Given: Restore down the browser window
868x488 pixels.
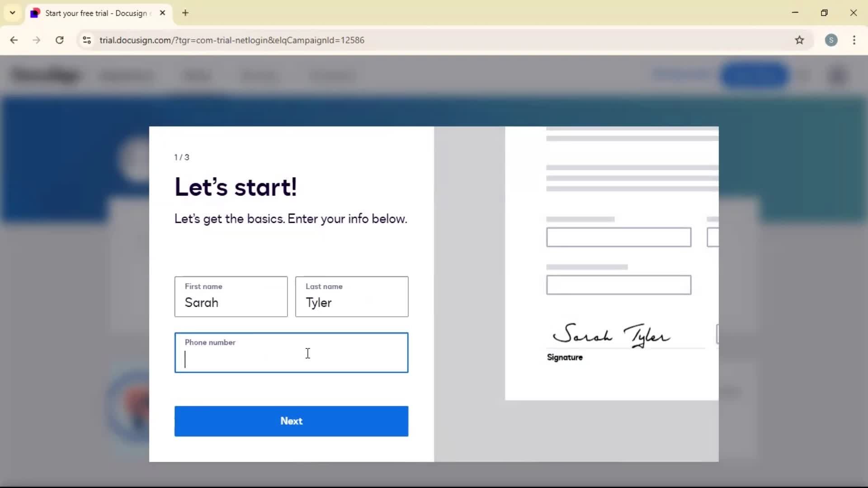Looking at the screenshot, I should click(x=824, y=13).
